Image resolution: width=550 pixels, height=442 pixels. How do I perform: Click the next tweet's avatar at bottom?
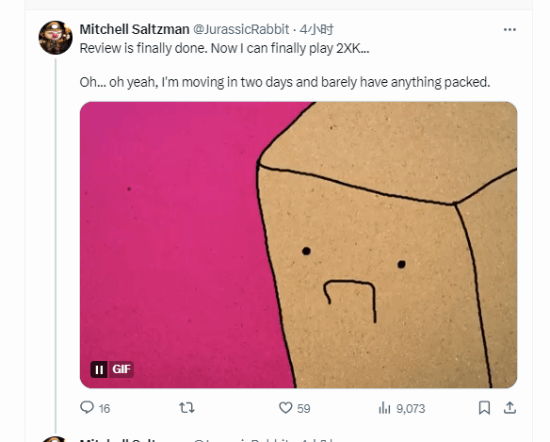pos(55,439)
